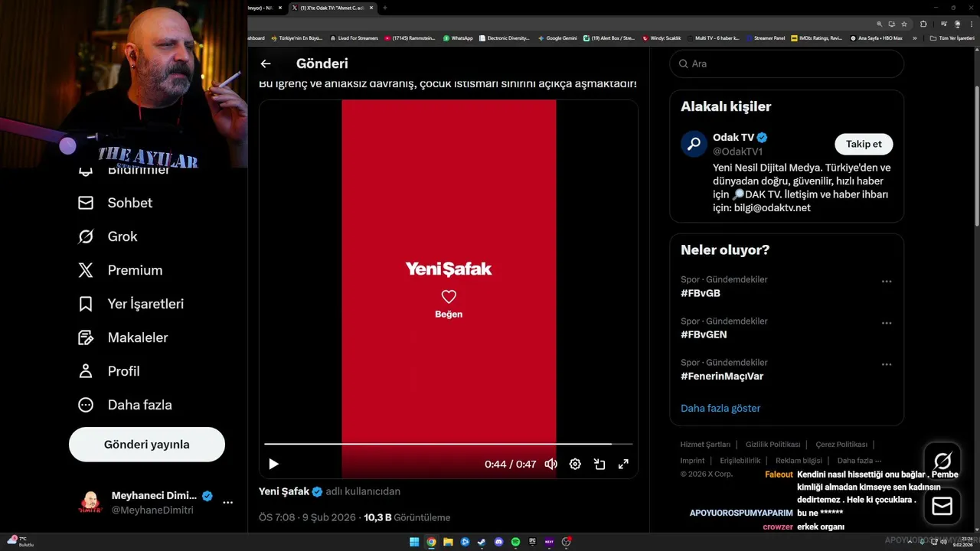Open options for #FBvGB trend

[x=887, y=282]
